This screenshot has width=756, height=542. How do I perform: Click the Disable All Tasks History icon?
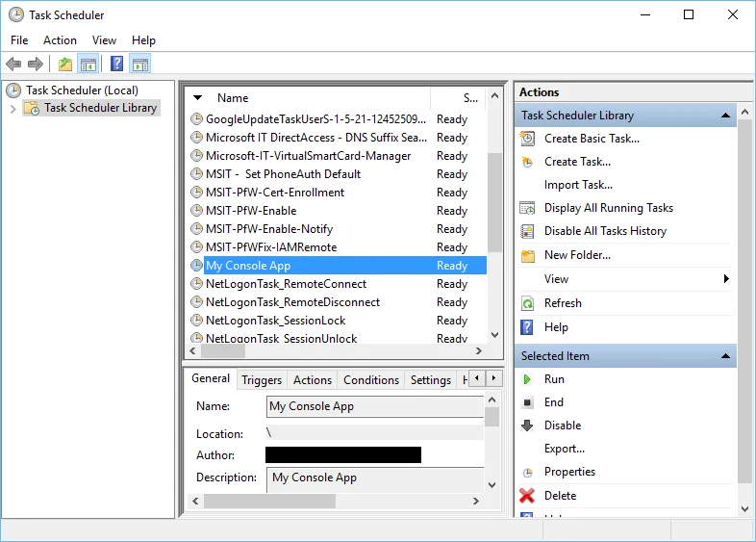pyautogui.click(x=527, y=231)
